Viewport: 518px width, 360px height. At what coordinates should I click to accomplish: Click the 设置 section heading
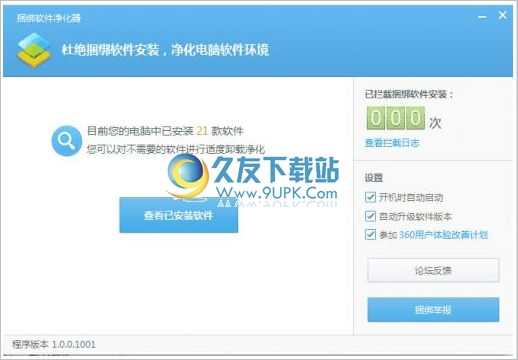pyautogui.click(x=374, y=178)
